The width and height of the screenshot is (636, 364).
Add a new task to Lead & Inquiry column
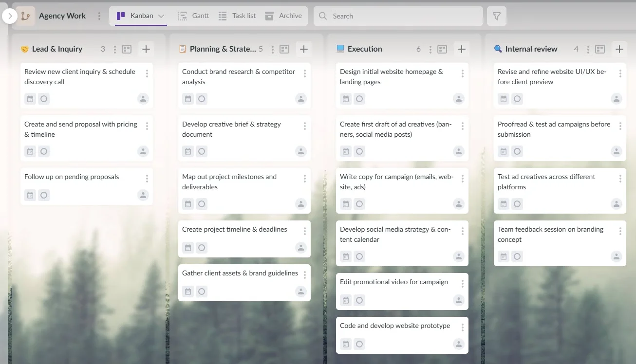click(x=146, y=49)
